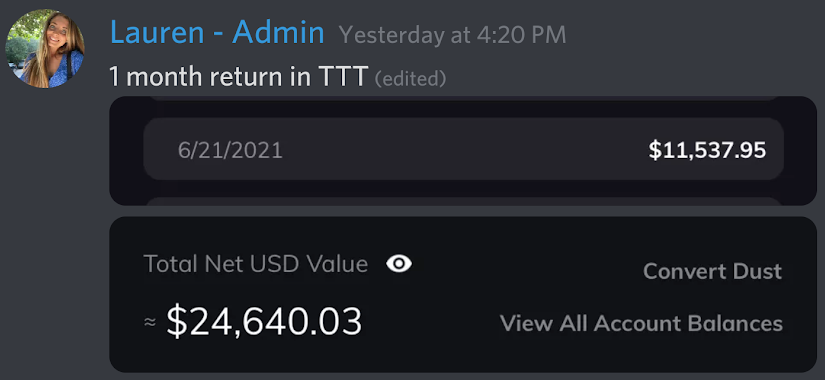Click the 1 month return in TTT message
This screenshot has height=380, width=825.
click(x=238, y=77)
